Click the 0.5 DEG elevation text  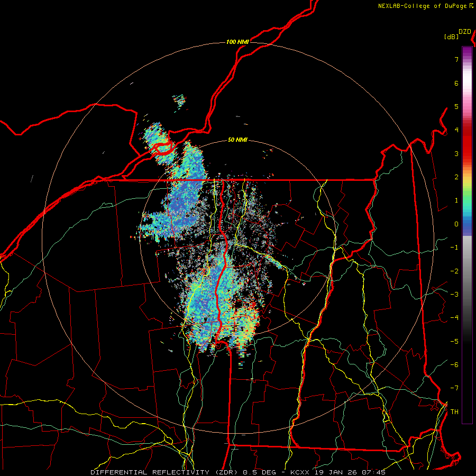(260, 472)
